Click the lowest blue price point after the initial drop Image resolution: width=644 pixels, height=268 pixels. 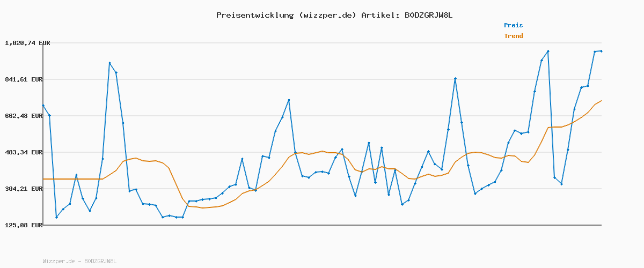click(56, 217)
